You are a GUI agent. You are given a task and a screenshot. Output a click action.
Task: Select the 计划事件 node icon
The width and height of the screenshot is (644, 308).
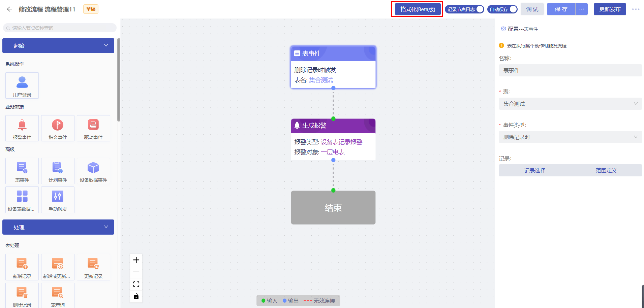58,171
